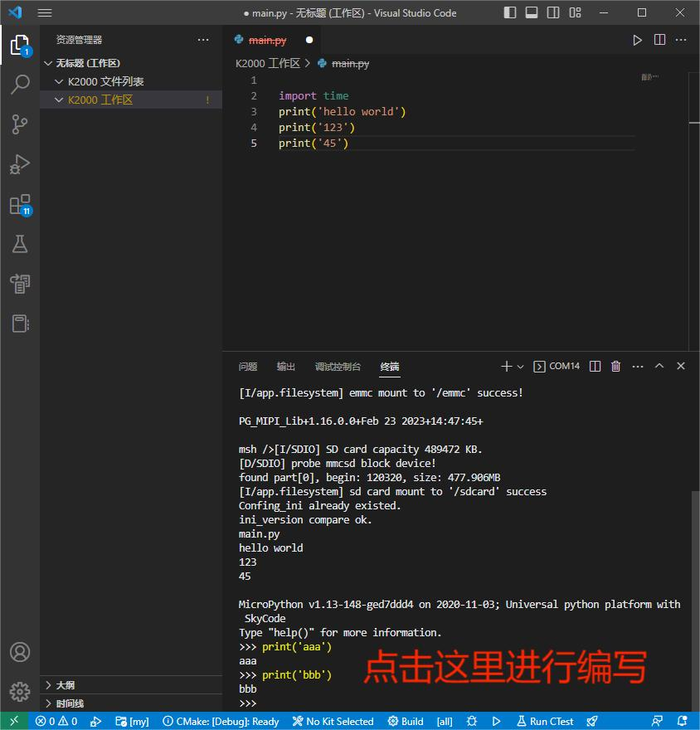Switch to the 终端 panel tab
This screenshot has width=700, height=730.
tap(390, 367)
